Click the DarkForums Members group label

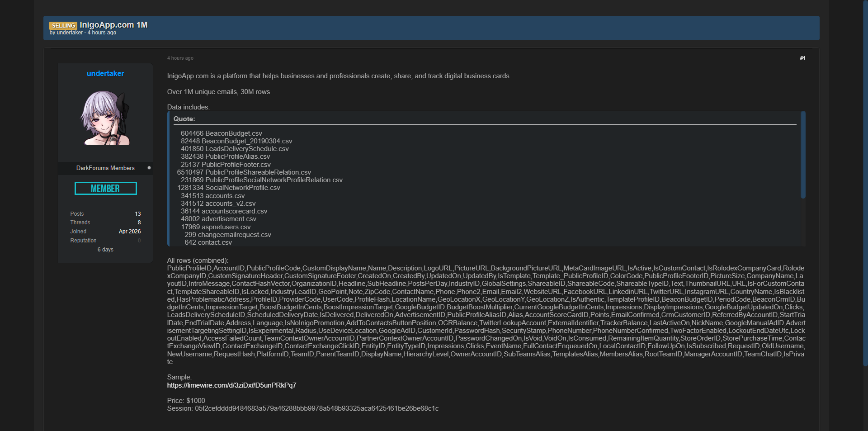(x=105, y=168)
